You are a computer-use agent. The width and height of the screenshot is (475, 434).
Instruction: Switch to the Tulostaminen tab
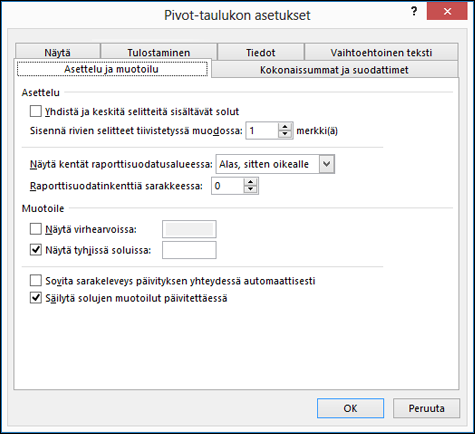click(x=159, y=52)
